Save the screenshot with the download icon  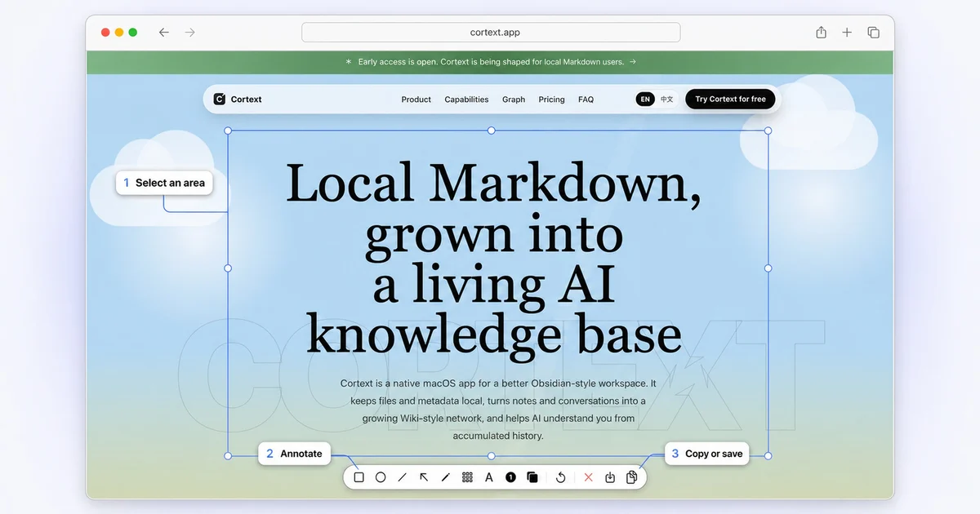tap(610, 477)
